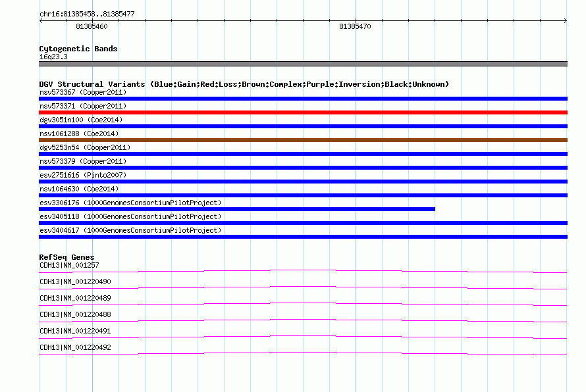Click the brown complex bar for nsv1061288
This screenshot has width=586, height=392.
(303, 140)
